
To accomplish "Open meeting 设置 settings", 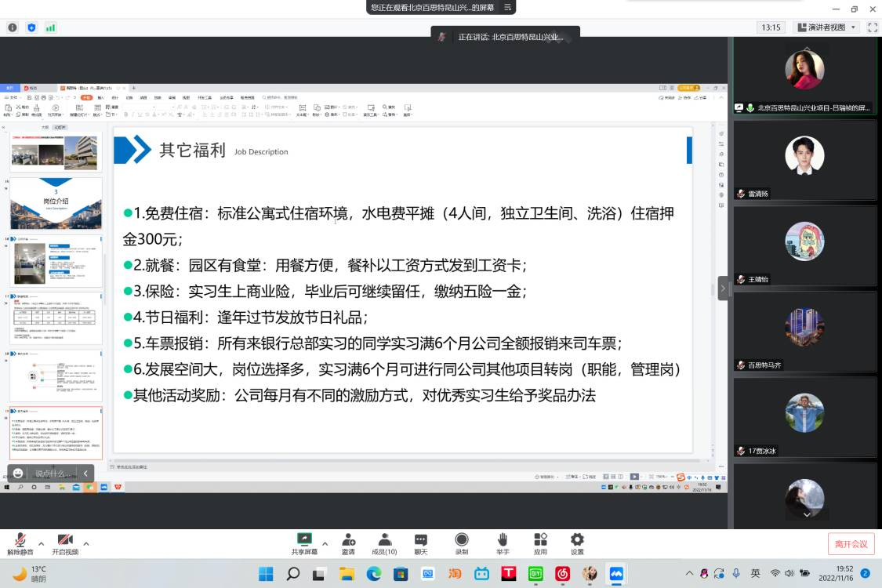I will pos(577,543).
